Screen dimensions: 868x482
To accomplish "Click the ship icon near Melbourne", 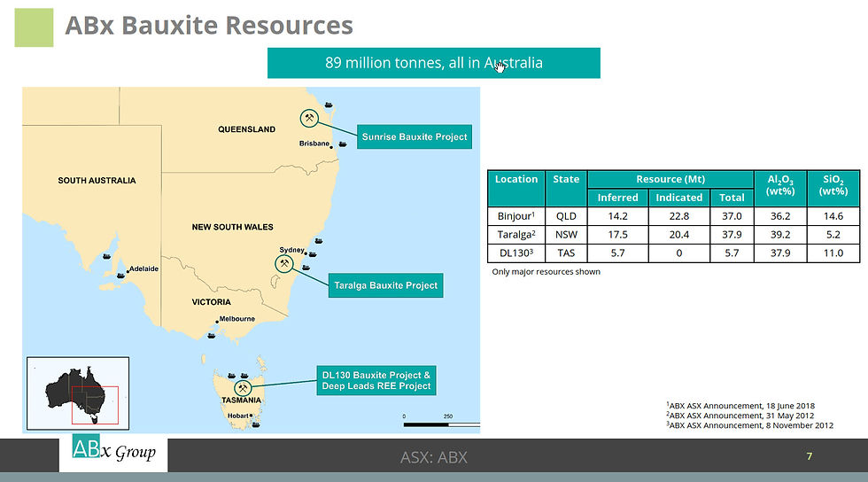I will click(211, 336).
